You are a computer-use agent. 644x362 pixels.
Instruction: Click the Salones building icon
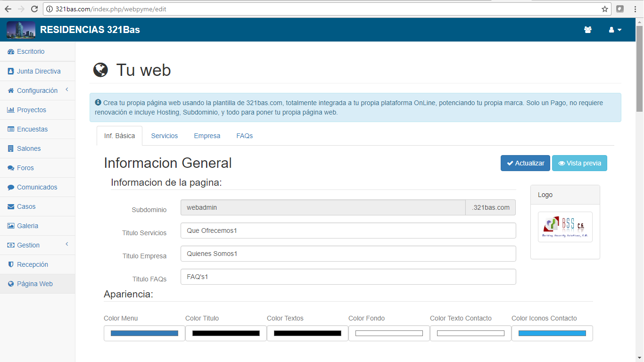click(11, 148)
